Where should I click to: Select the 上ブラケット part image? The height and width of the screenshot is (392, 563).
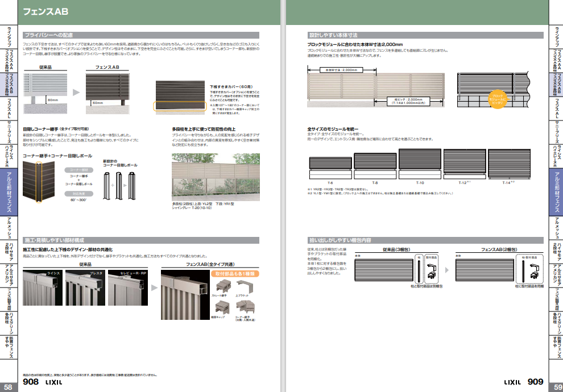[x=245, y=286]
